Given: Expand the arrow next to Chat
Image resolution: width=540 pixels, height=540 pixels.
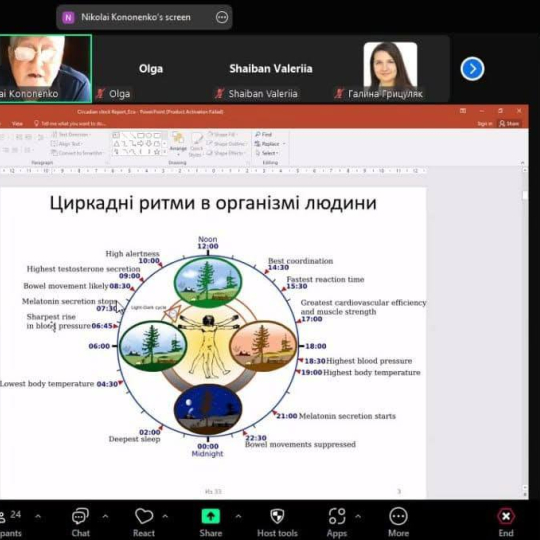Looking at the screenshot, I should click(105, 516).
